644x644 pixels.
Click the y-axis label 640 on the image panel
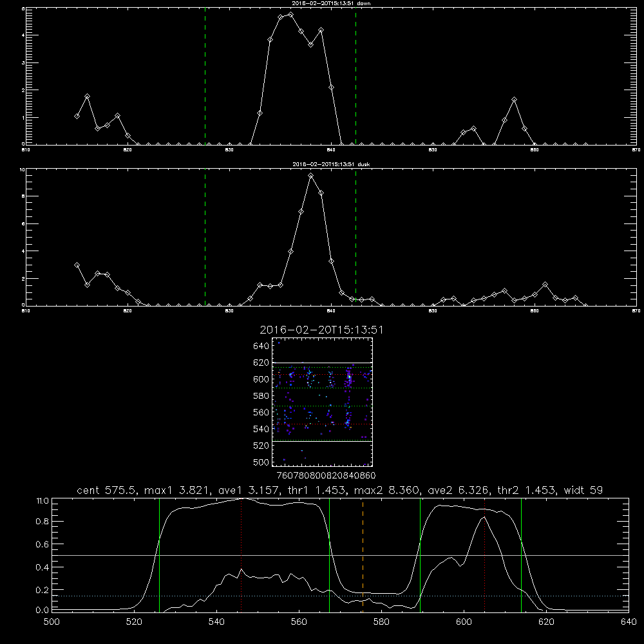(261, 346)
